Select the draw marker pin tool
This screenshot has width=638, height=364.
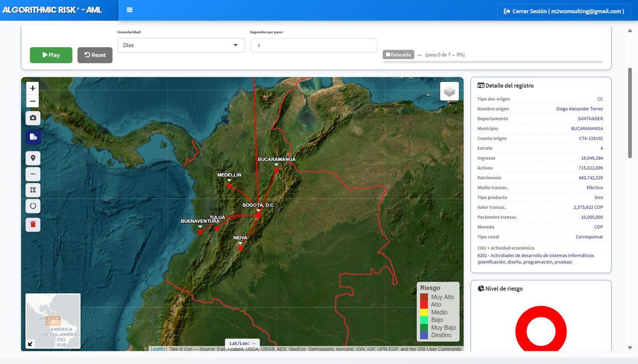point(33,158)
